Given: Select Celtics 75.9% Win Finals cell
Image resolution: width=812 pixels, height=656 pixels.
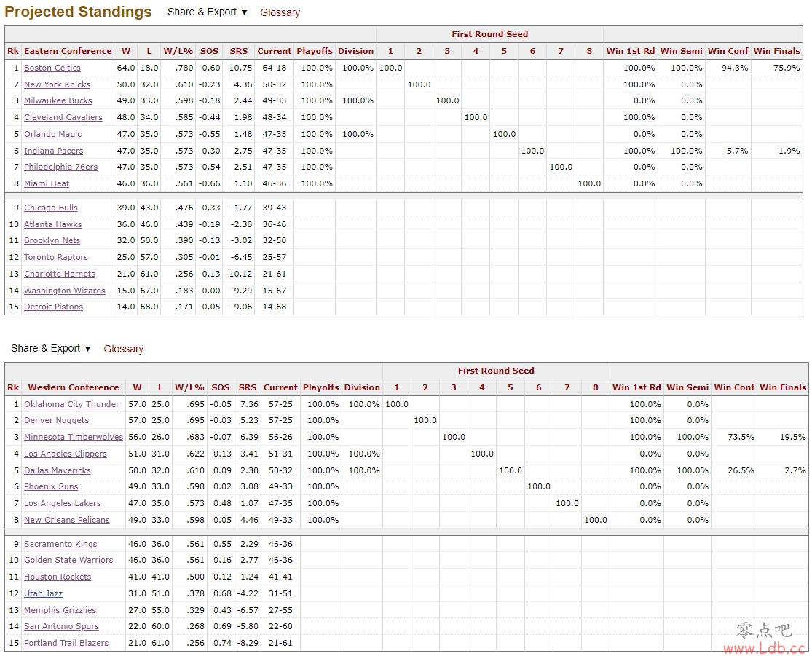Looking at the screenshot, I should [x=777, y=68].
